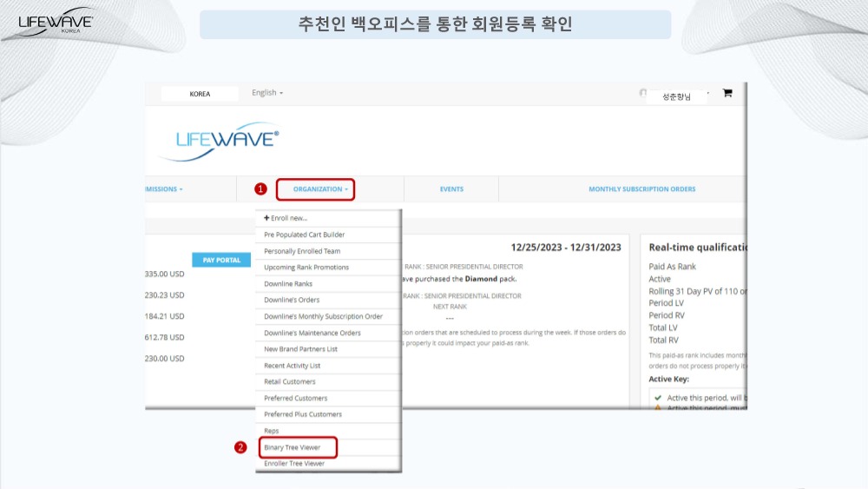Choose Enroll new... from the menu
The height and width of the screenshot is (489, 868).
pyautogui.click(x=286, y=218)
